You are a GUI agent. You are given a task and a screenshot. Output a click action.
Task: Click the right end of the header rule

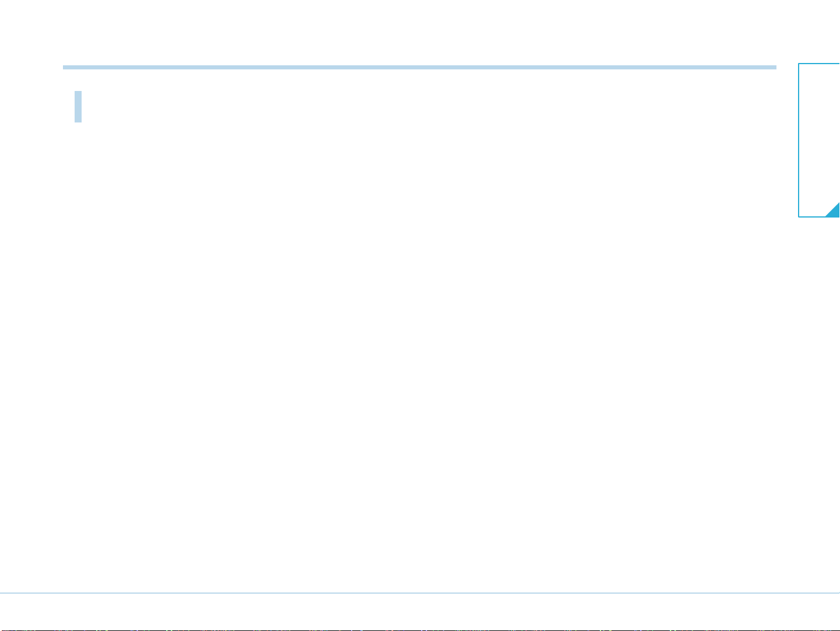pos(774,68)
